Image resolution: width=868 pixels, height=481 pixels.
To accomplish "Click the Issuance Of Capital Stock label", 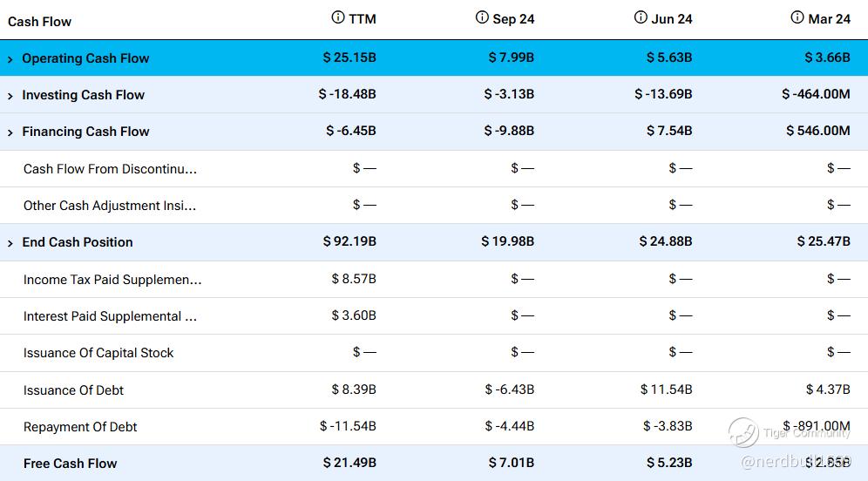I will [98, 353].
